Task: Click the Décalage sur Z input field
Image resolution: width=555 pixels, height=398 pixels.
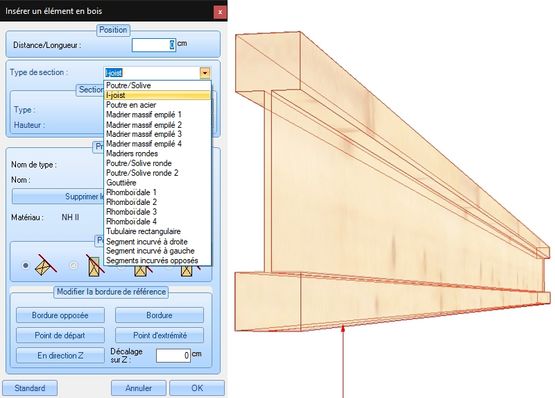Action: [173, 355]
